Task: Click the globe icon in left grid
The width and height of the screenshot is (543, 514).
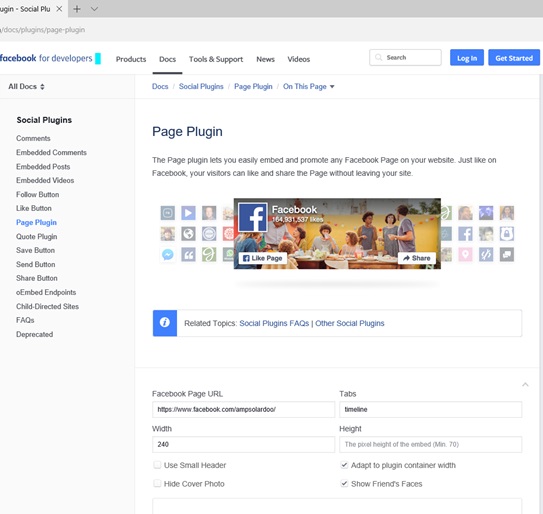Action: [188, 234]
